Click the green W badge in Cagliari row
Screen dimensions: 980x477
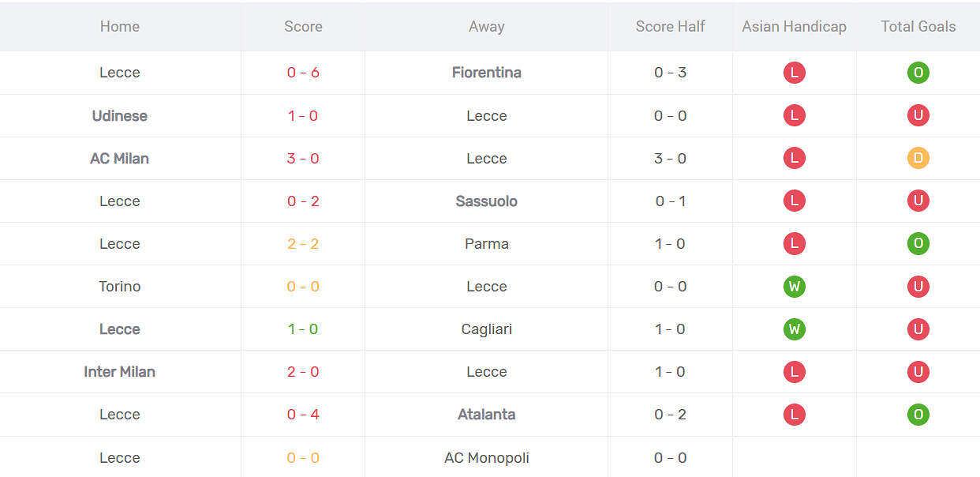point(794,329)
